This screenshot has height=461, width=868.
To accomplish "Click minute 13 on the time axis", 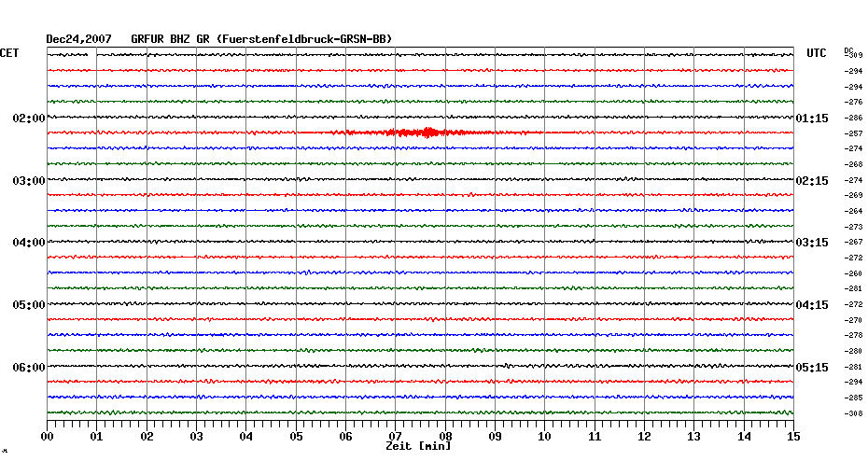I will click(x=693, y=437).
